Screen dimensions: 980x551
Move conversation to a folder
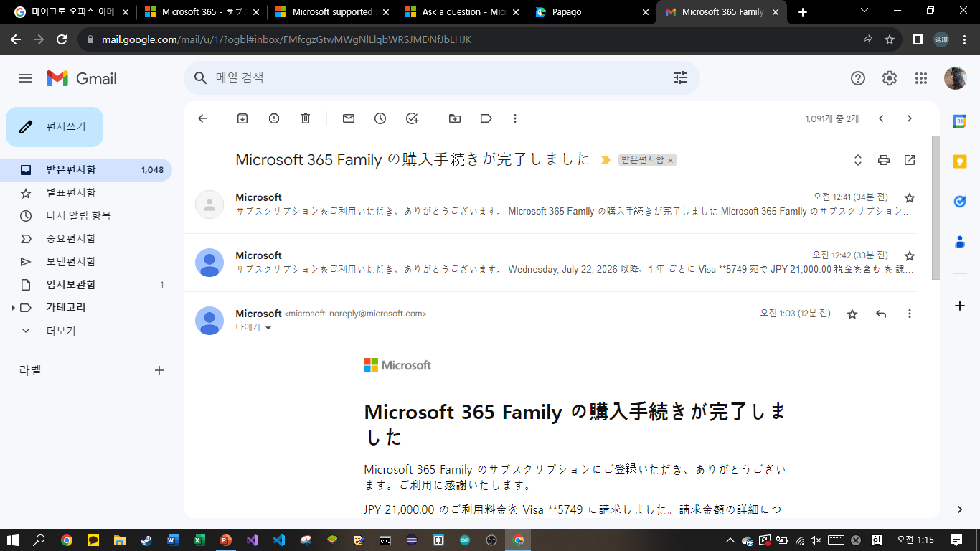455,118
